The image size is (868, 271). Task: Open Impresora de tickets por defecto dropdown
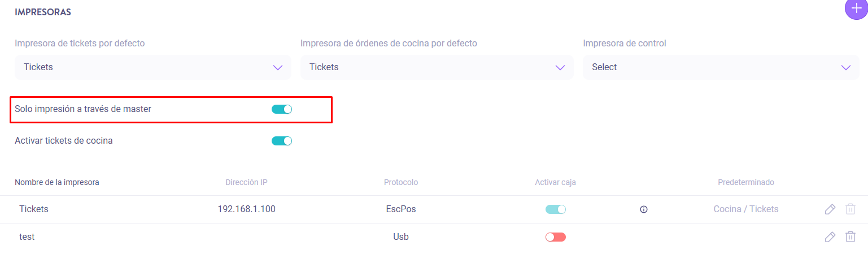point(152,67)
